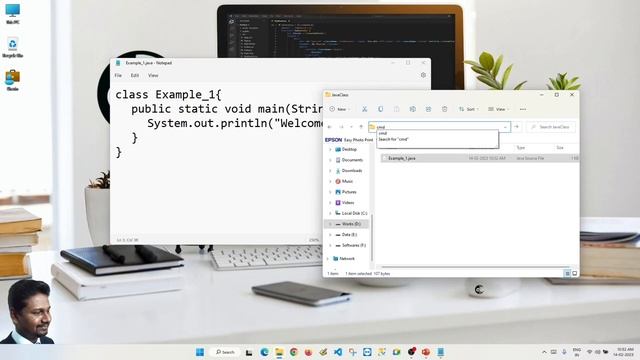
Task: Select Music in the navigation pane
Action: coord(348,181)
